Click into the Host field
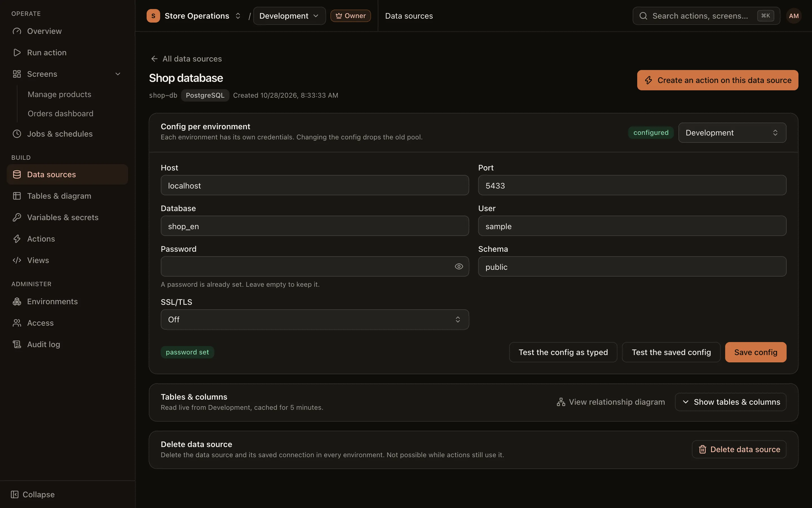812x508 pixels. [315, 185]
